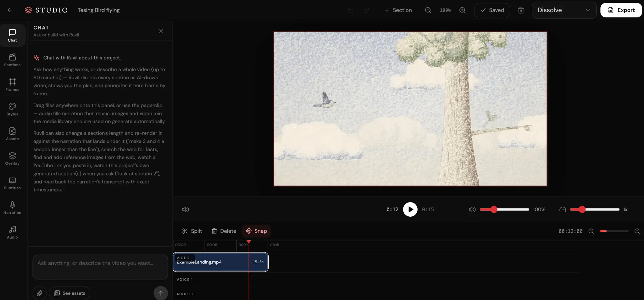Adjust the timeline zoom slider
Viewport: 644px width, 300px height.
click(614, 231)
